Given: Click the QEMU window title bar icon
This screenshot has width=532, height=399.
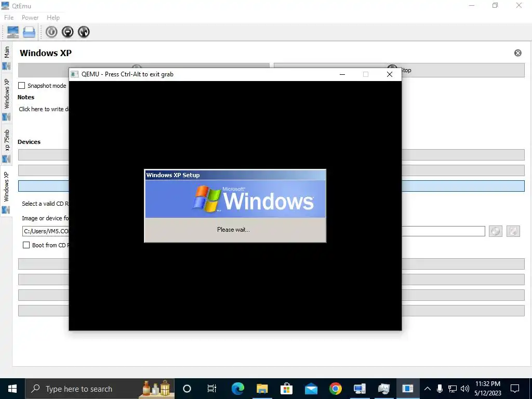Looking at the screenshot, I should click(75, 74).
